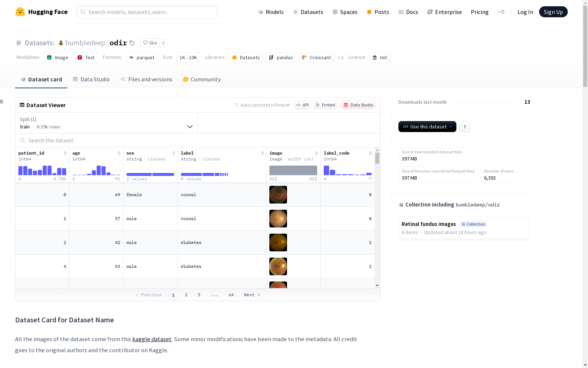The width and height of the screenshot is (588, 368).
Task: Sort by patient_id column arrows
Action: [65, 153]
